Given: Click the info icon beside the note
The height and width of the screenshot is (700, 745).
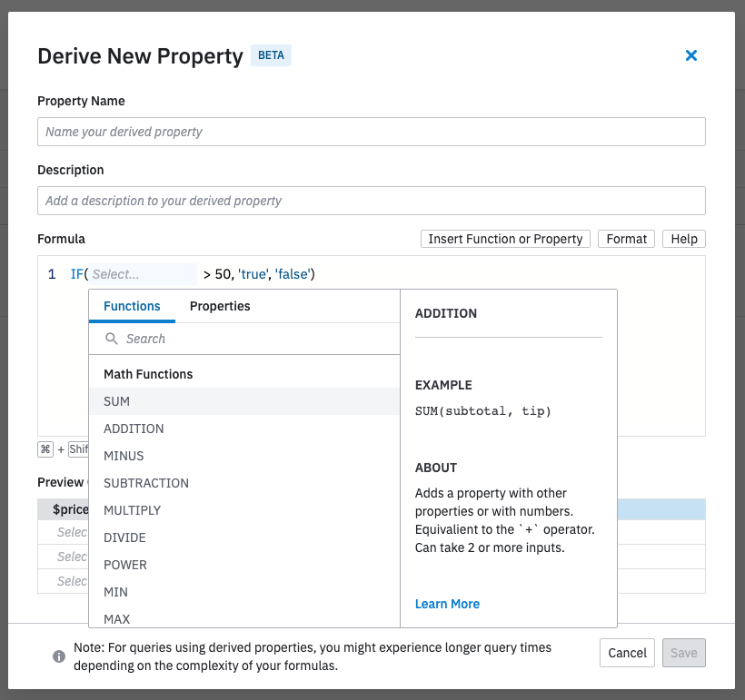Looking at the screenshot, I should point(58,656).
